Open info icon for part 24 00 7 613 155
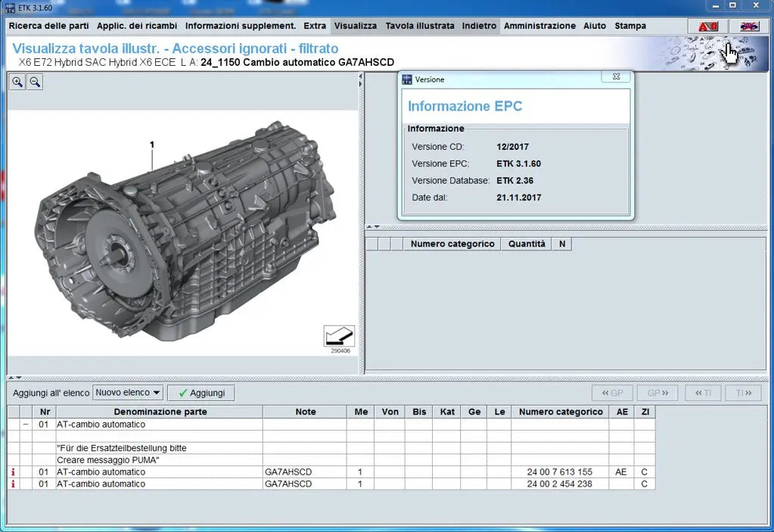Image resolution: width=774 pixels, height=532 pixels. (13, 472)
